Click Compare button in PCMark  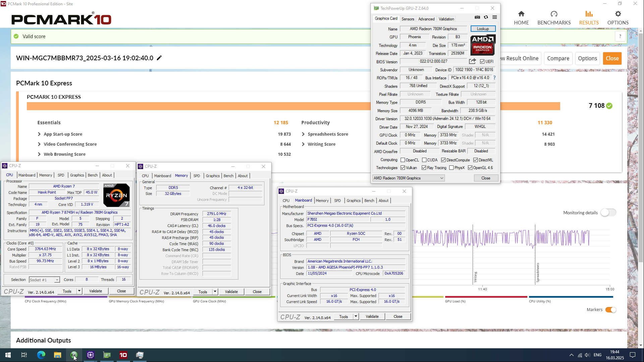558,58
